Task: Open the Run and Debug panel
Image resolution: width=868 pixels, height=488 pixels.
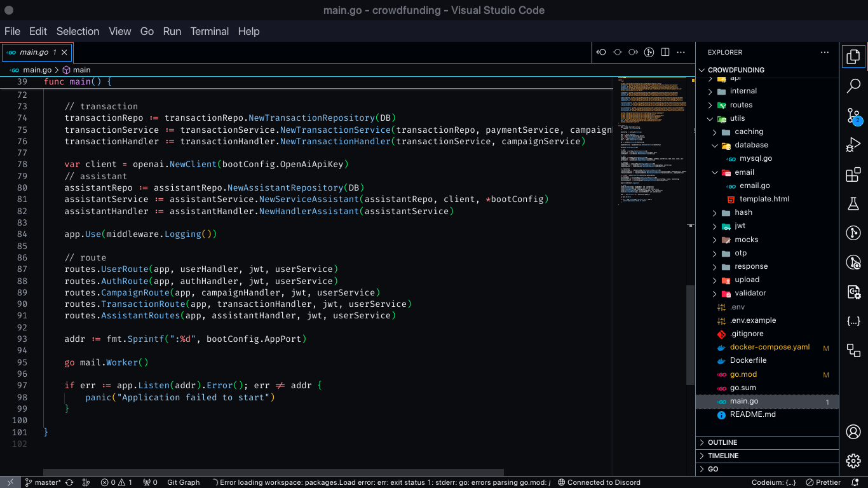Action: [x=853, y=145]
